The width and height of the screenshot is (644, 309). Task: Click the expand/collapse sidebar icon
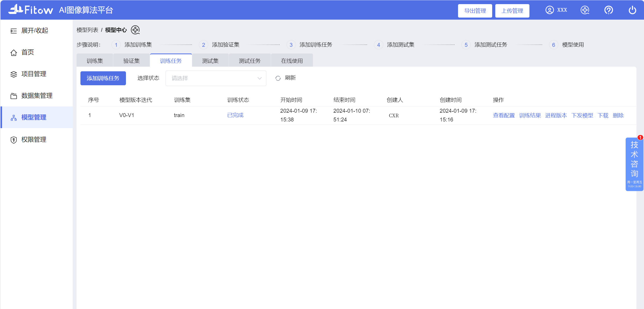tap(14, 31)
